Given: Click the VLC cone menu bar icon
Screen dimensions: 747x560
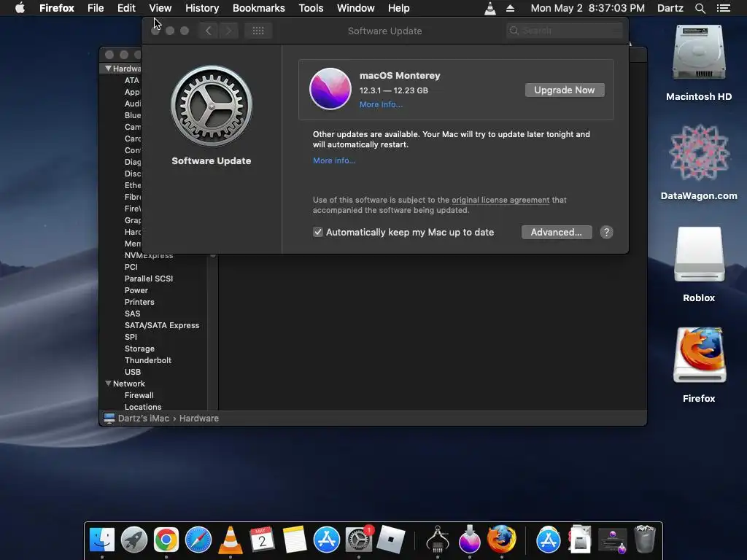Looking at the screenshot, I should [489, 8].
